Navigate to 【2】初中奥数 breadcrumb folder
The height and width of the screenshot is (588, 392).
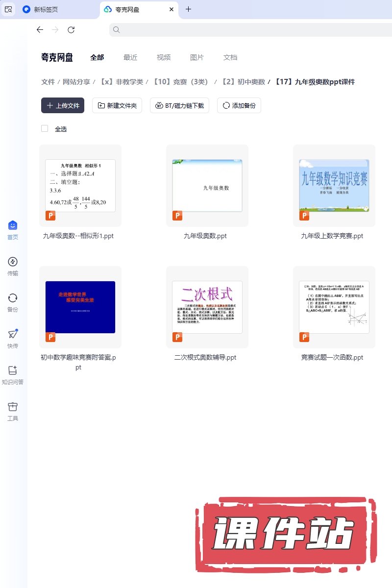pos(244,82)
